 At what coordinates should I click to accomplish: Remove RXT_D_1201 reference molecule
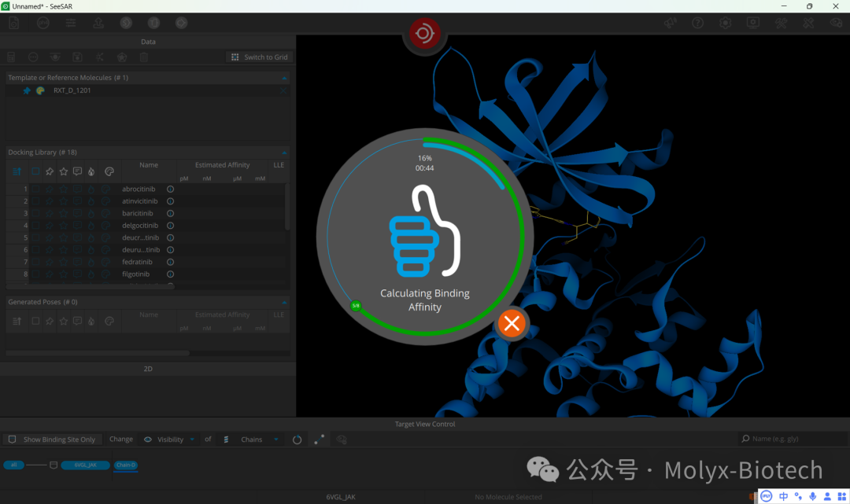click(x=283, y=90)
